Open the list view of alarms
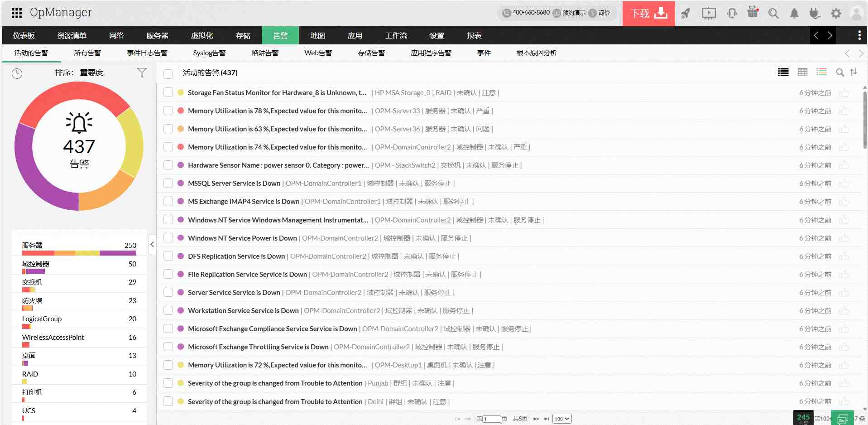 pyautogui.click(x=783, y=72)
